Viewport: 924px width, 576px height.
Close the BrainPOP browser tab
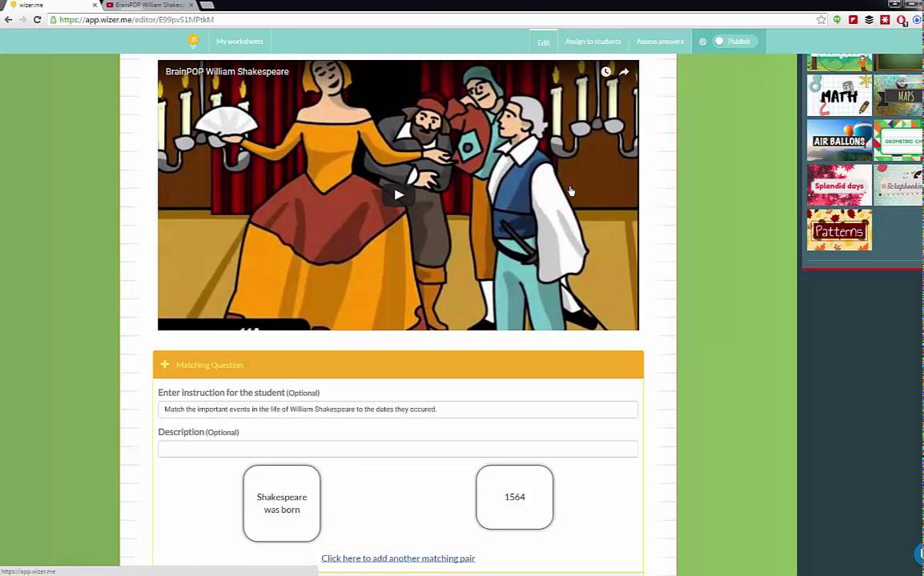[191, 5]
